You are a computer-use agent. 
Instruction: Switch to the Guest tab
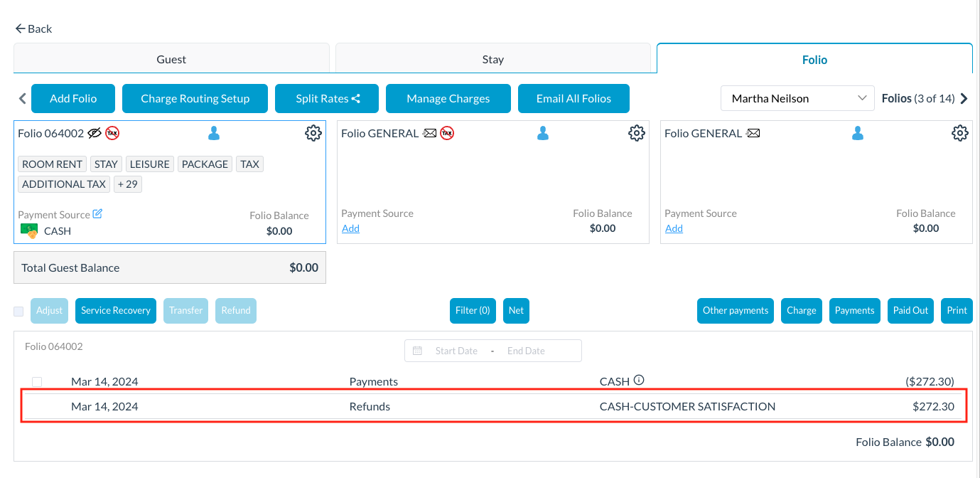pos(171,59)
